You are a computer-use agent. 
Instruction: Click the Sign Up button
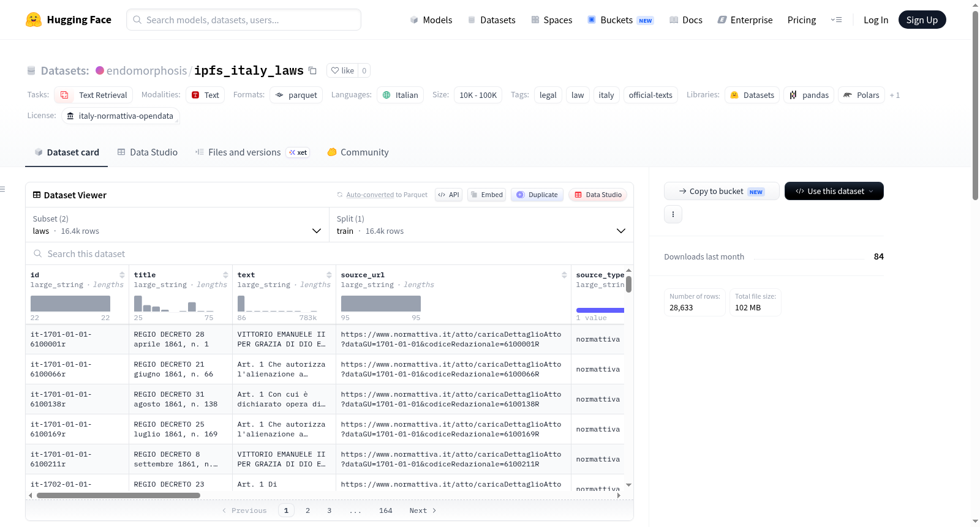(x=922, y=20)
